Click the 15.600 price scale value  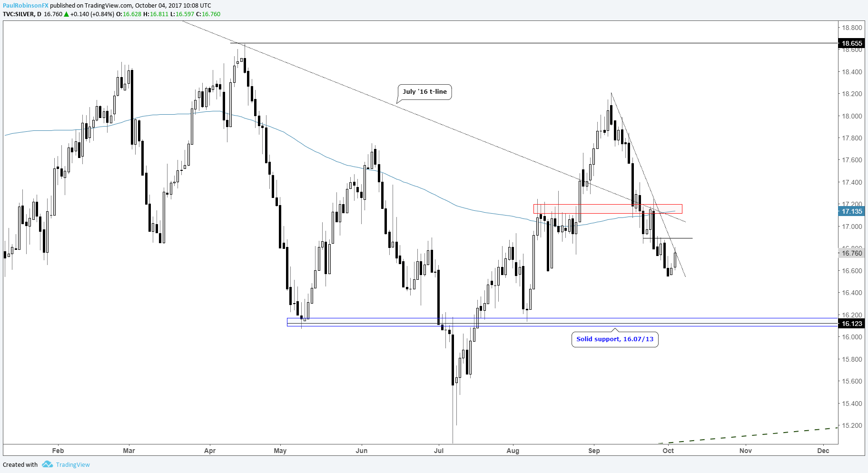click(852, 381)
